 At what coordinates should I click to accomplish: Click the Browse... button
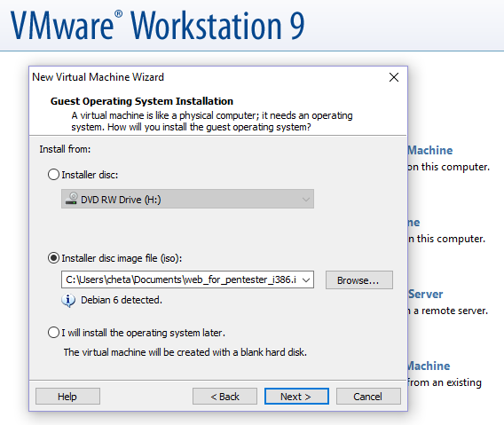coord(359,280)
